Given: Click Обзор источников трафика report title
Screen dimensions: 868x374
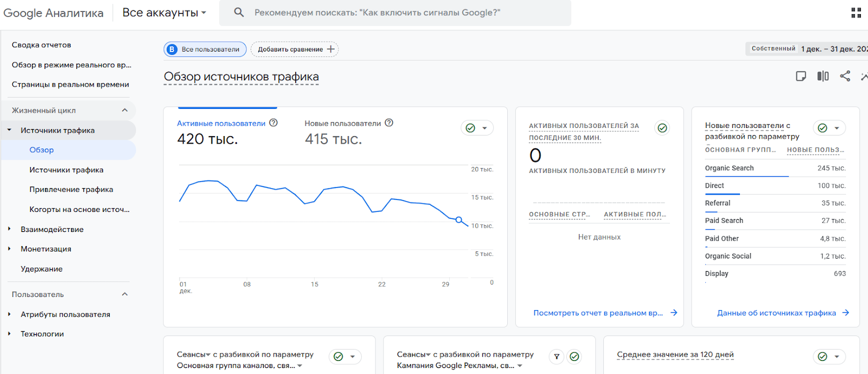Looking at the screenshot, I should 241,77.
